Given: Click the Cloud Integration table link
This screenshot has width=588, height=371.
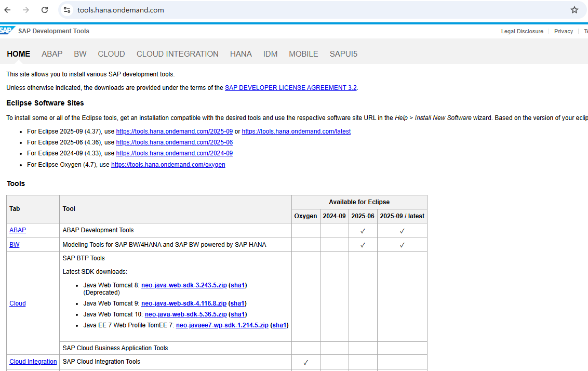Looking at the screenshot, I should (33, 362).
